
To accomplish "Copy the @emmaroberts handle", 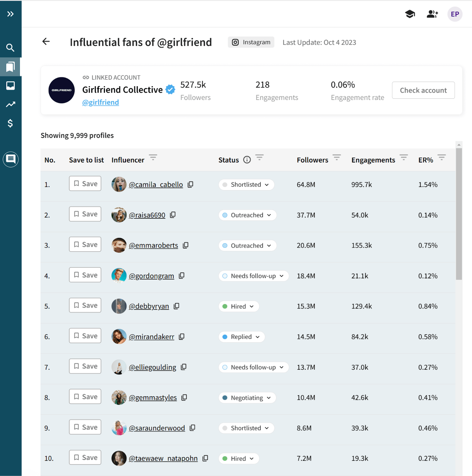I will click(x=186, y=245).
